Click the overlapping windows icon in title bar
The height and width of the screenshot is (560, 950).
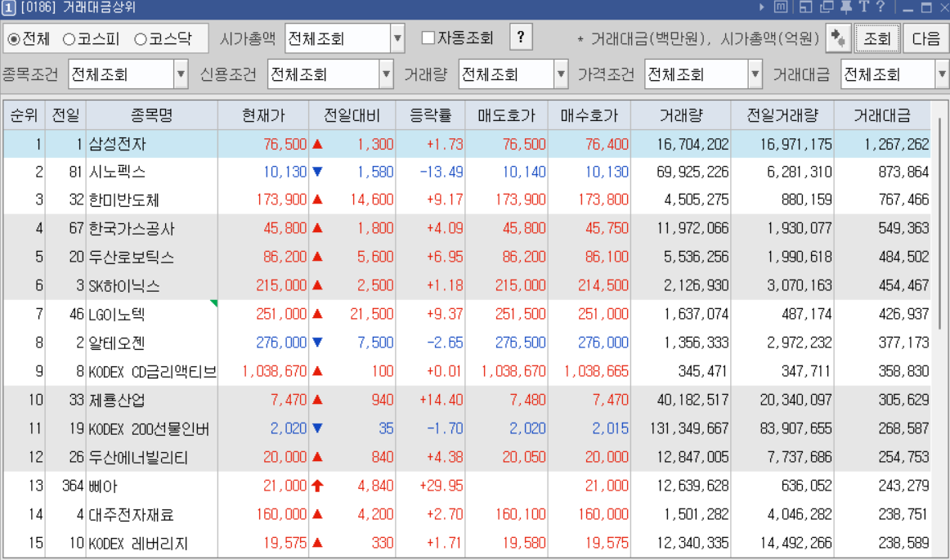(x=827, y=7)
